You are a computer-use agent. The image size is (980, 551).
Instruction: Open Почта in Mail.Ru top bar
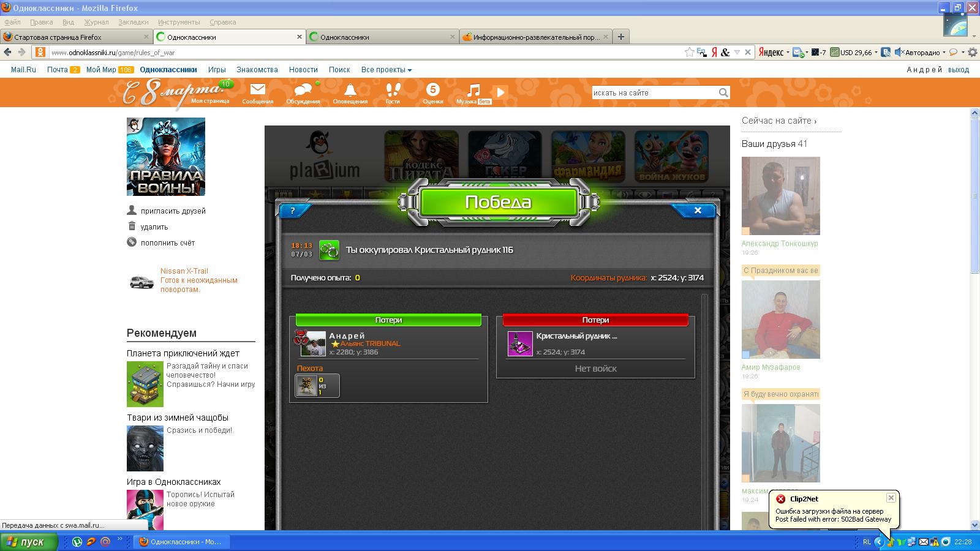pos(57,70)
